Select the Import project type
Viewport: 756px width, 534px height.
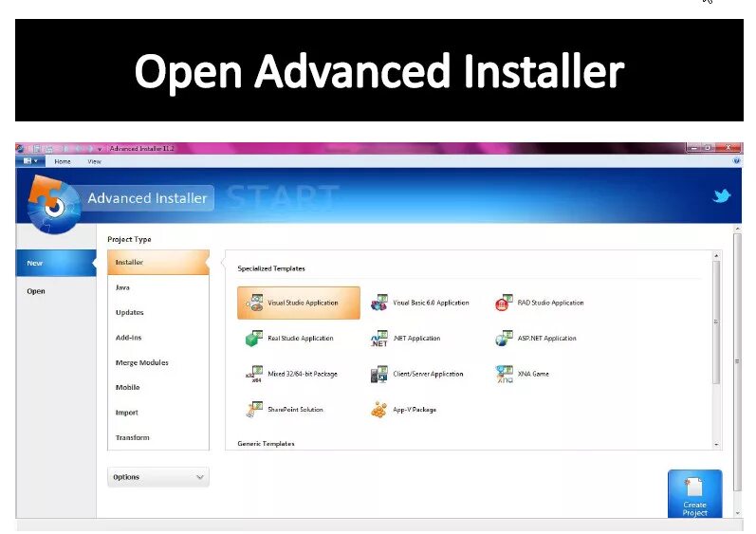158,413
